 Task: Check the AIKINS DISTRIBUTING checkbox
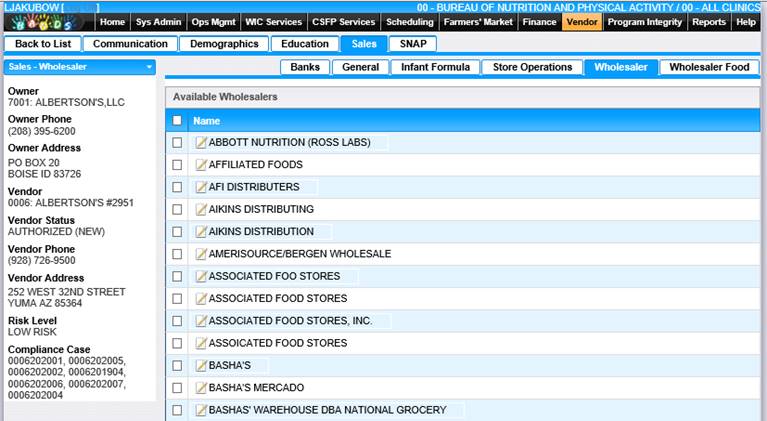[177, 209]
